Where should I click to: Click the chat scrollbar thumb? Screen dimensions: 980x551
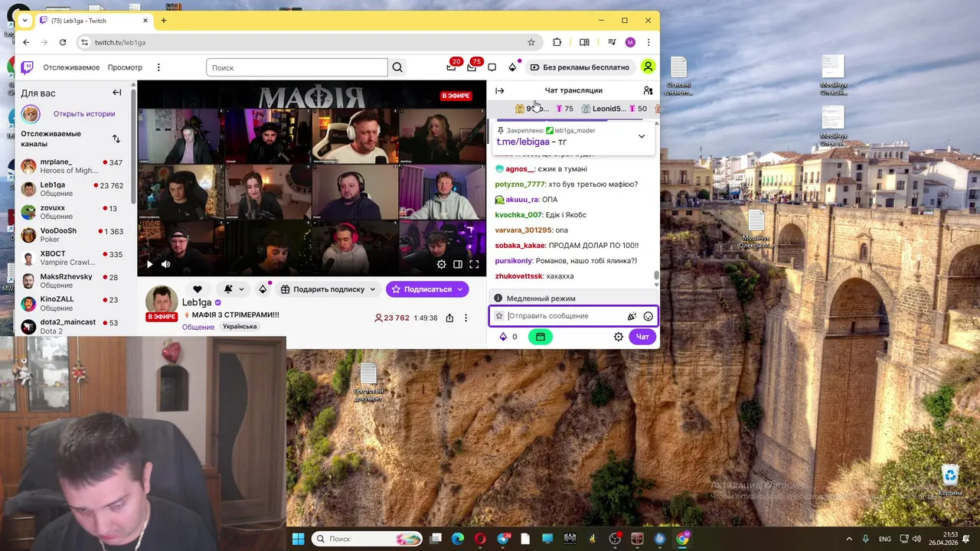tap(655, 277)
